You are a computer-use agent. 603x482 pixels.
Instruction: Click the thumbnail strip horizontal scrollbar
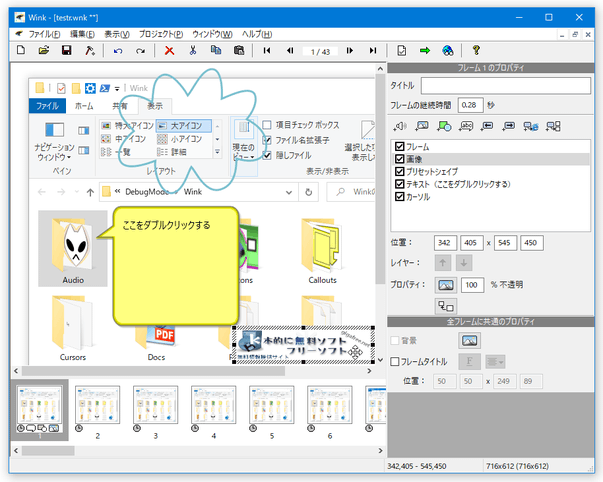[x=198, y=450]
